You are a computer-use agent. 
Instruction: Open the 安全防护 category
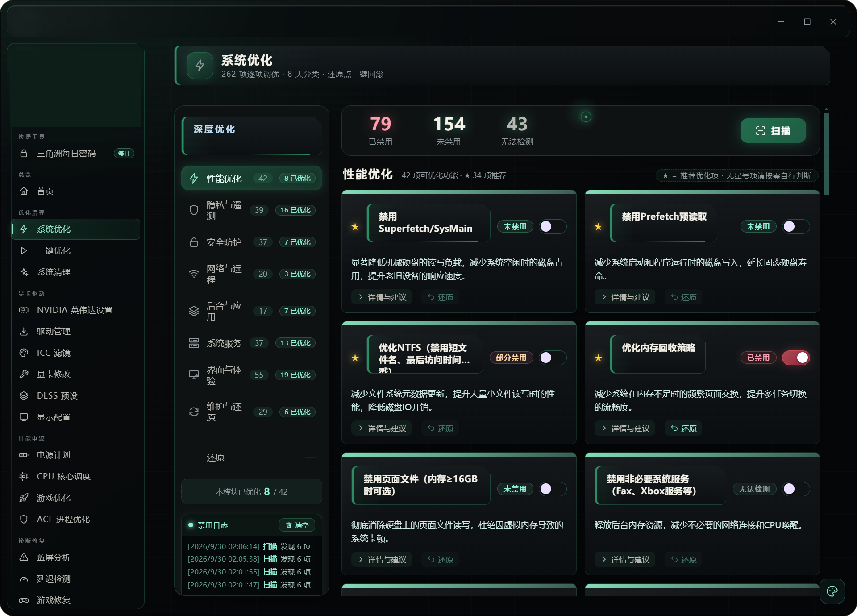pyautogui.click(x=252, y=242)
